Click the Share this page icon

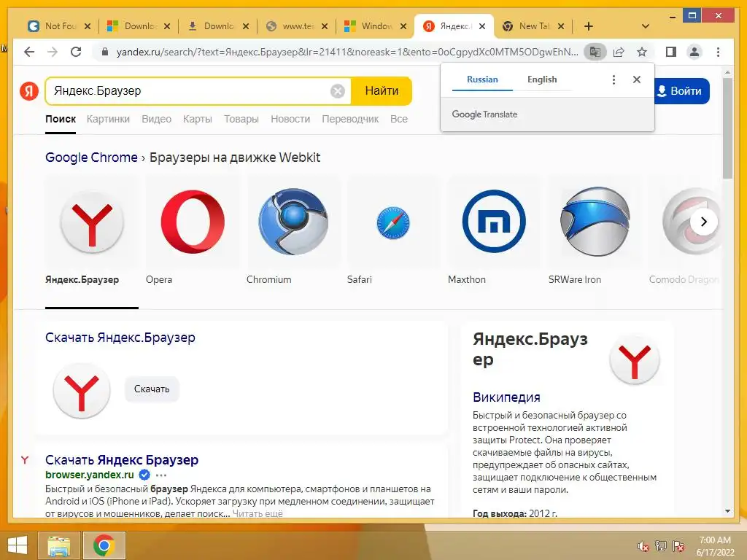tap(619, 52)
